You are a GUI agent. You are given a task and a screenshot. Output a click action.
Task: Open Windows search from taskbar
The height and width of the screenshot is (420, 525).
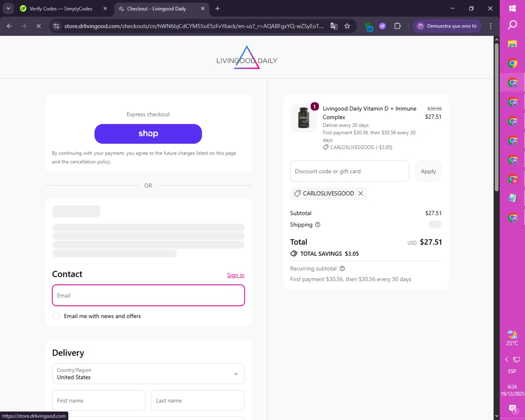coord(512,25)
